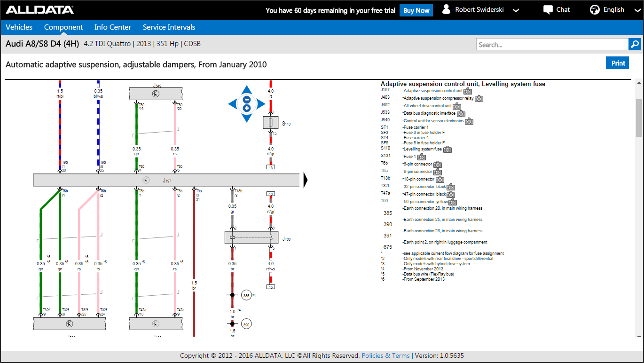Open camera photo for S131 Fuse 1
Viewport: 644px width, 363px height.
[422, 157]
